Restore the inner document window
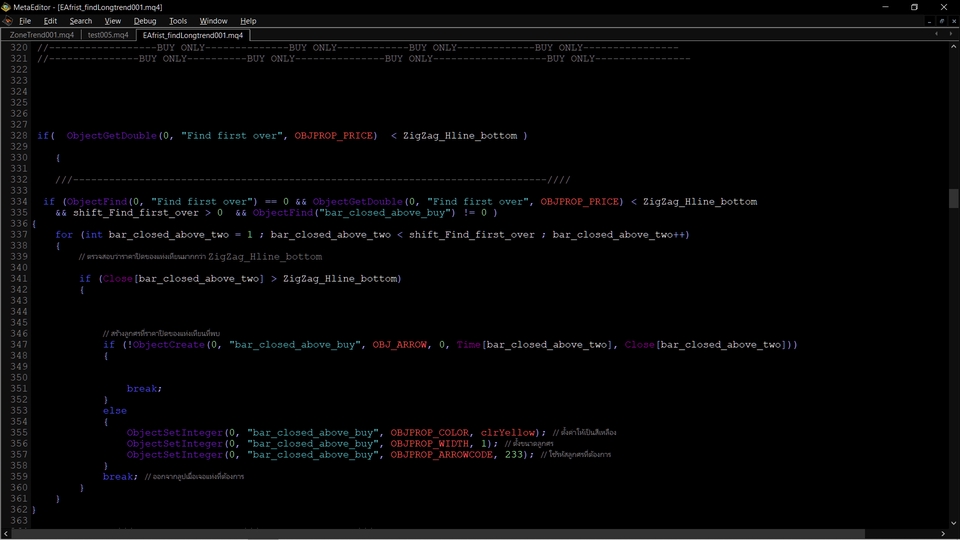This screenshot has height=540, width=960. (940, 21)
